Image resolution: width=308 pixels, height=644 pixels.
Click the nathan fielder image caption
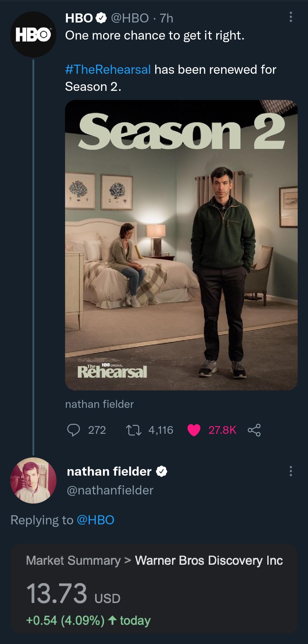pos(99,404)
